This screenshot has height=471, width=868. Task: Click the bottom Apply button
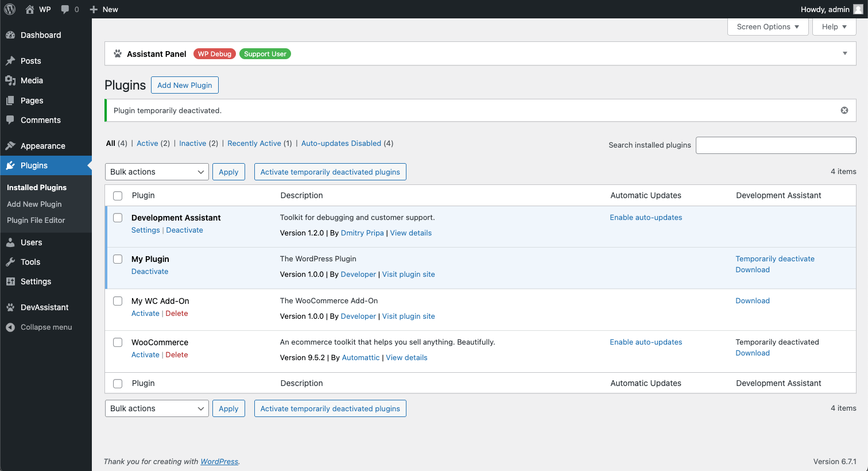[228, 408]
